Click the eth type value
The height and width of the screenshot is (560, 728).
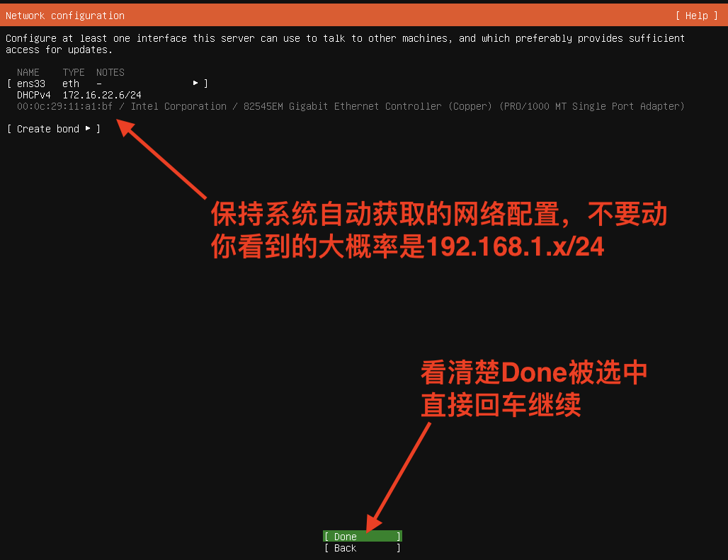(71, 84)
